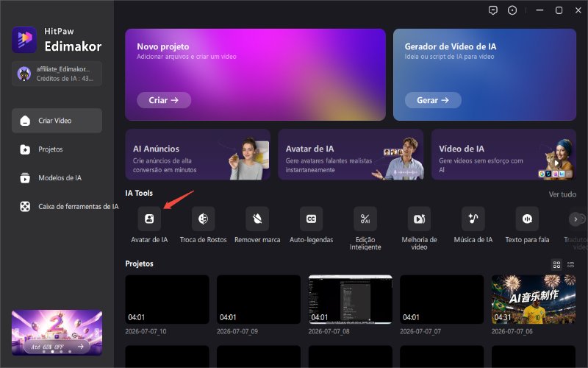Open project thumbnail 2026-07-07_09
Image resolution: width=588 pixels, height=368 pixels.
[x=259, y=300]
